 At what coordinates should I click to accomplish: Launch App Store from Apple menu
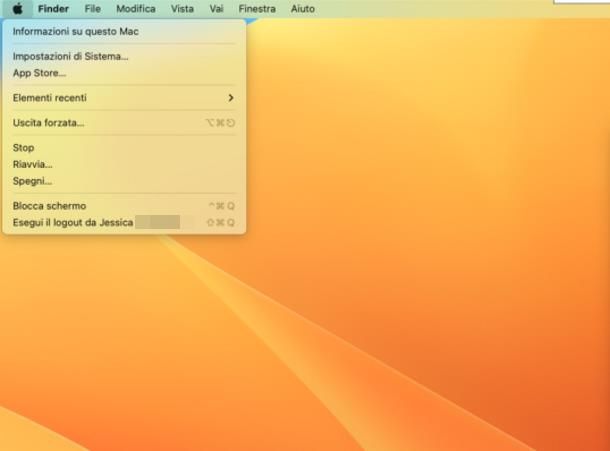124,73
